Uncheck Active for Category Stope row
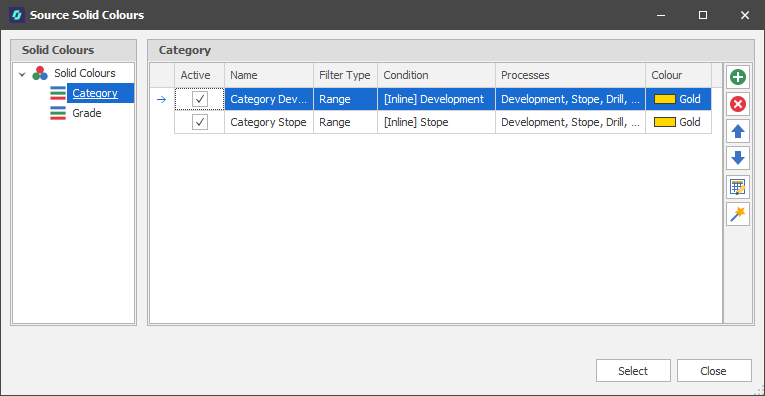The width and height of the screenshot is (765, 396). coord(200,122)
